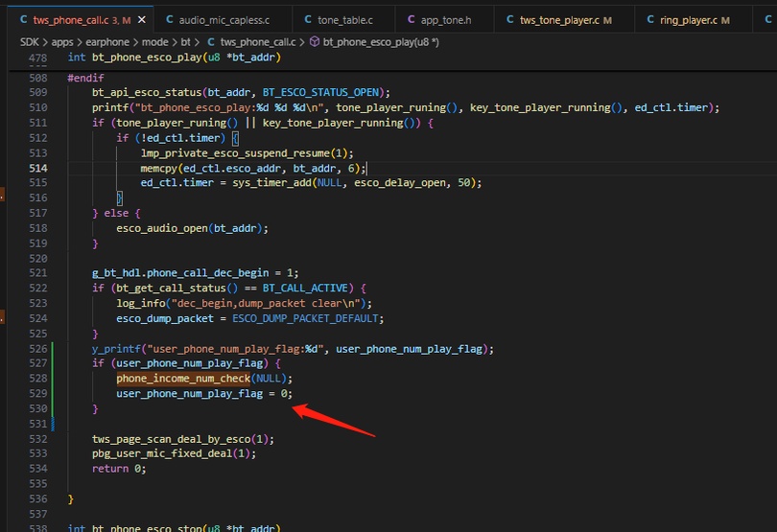Click the C file icon on app_tone.h tab
Image resolution: width=777 pixels, height=532 pixels.
[x=412, y=20]
